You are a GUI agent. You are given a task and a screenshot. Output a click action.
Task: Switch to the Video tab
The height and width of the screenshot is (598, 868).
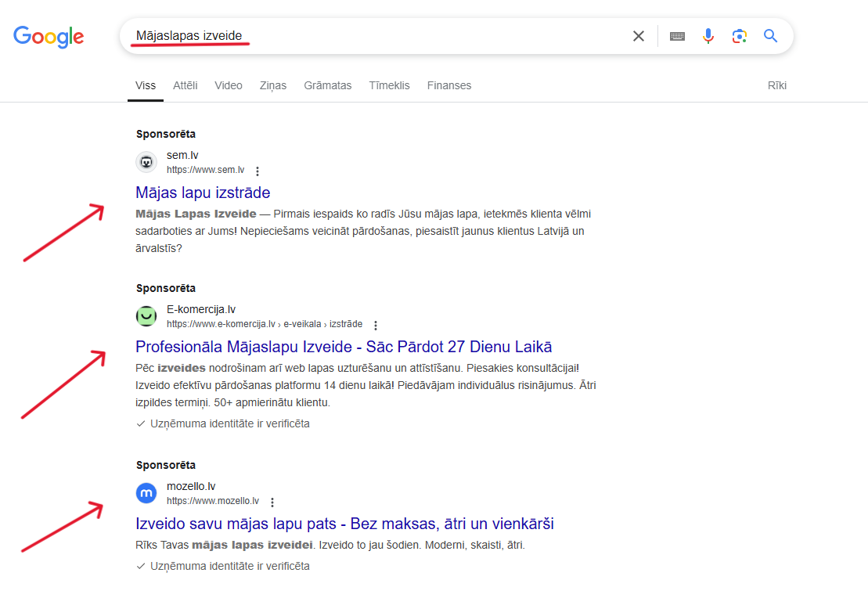click(229, 85)
